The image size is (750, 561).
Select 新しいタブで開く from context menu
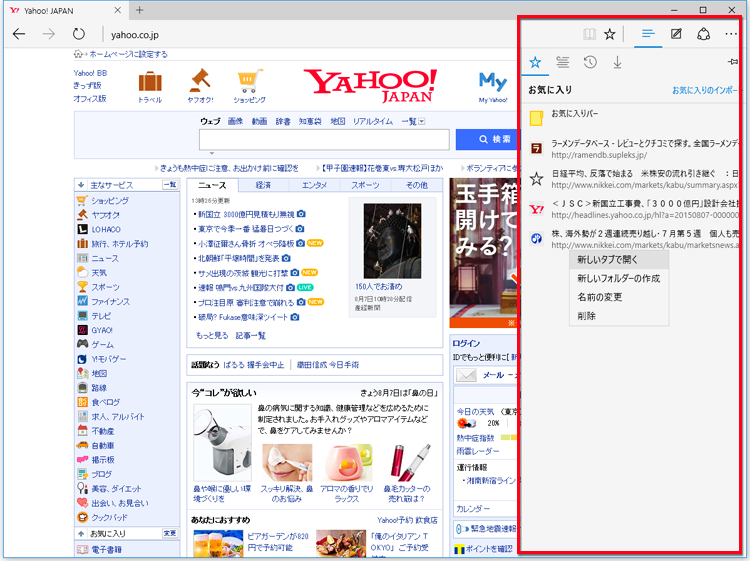coord(607,259)
